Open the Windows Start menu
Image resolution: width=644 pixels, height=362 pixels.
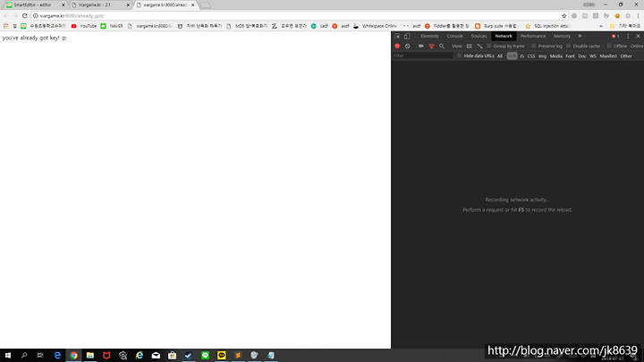pos(8,355)
